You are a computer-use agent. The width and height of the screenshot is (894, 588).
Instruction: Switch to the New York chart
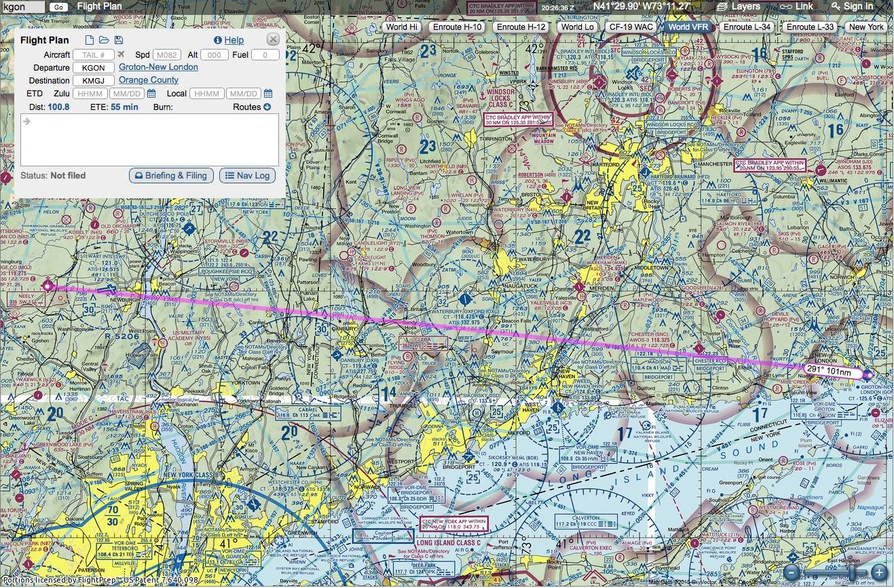(866, 27)
